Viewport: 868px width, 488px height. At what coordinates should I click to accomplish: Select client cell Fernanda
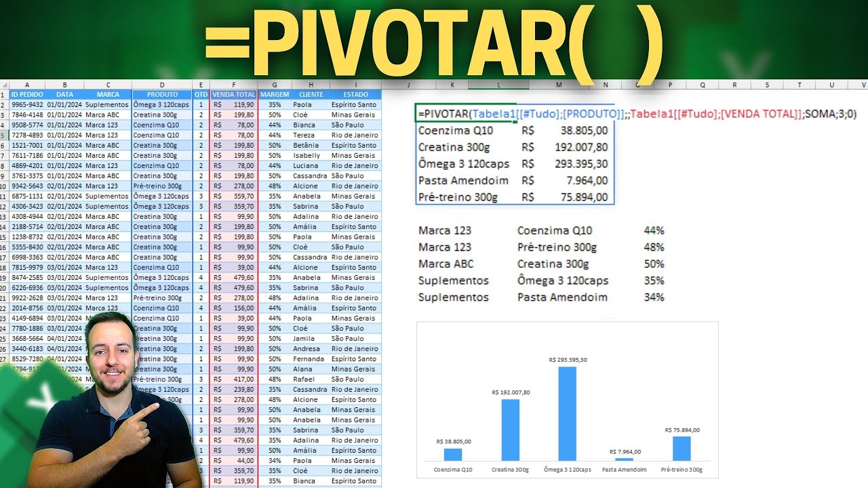click(x=311, y=359)
